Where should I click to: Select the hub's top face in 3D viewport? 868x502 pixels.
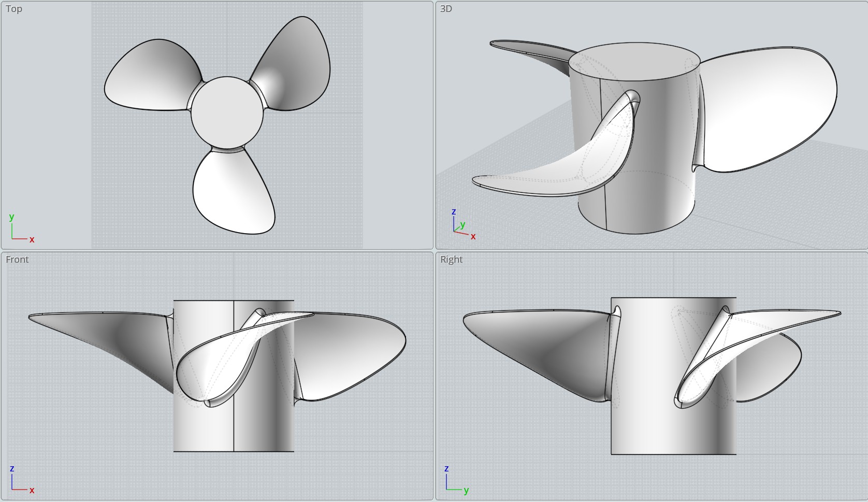(634, 62)
